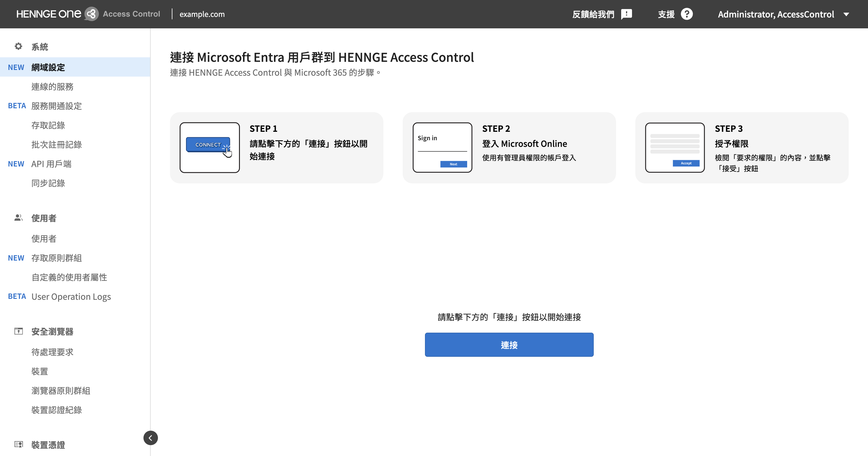This screenshot has width=868, height=456.
Task: Open API 用戶端 in the sidebar
Action: (x=51, y=164)
